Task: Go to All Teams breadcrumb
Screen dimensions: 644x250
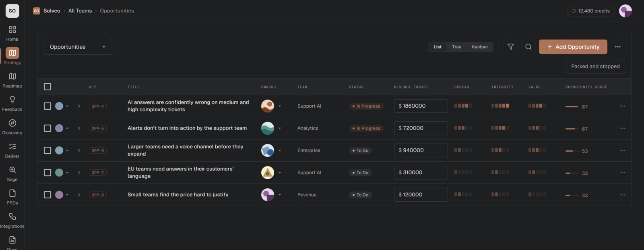Action: pos(80,11)
